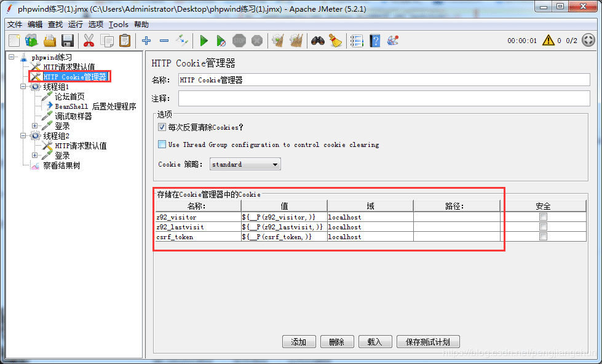602x364 pixels.
Task: Toggle the Clear cookies each iteration checkbox
Action: click(162, 127)
